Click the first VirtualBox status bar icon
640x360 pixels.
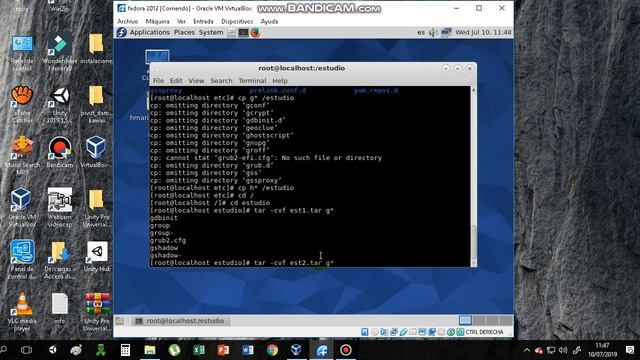364,332
